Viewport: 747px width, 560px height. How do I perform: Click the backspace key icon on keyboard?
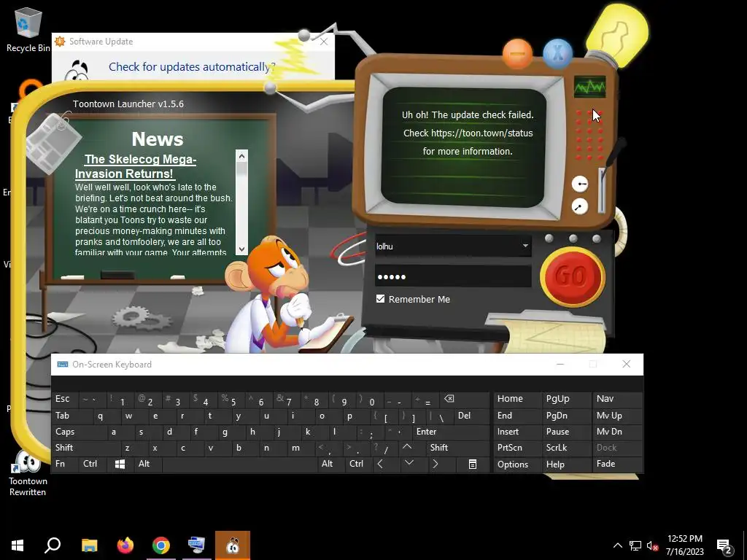coord(465,399)
